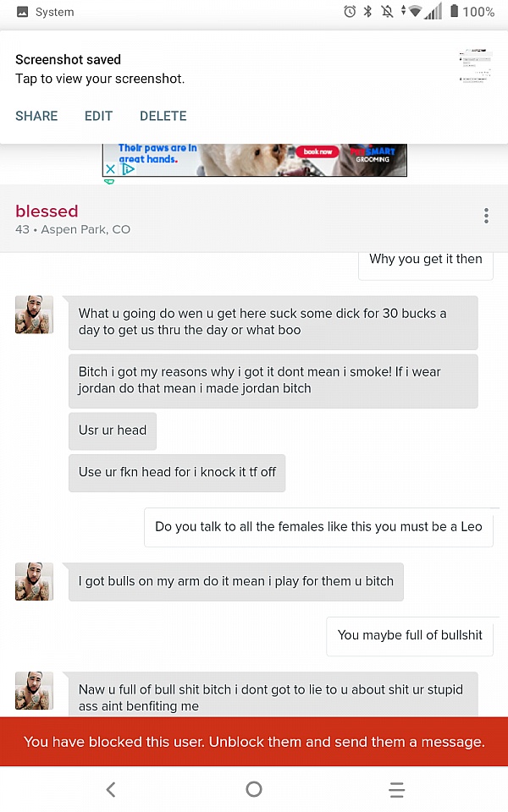Close the ad with the X icon
Viewport: 508px width, 812px height.
coord(111,169)
